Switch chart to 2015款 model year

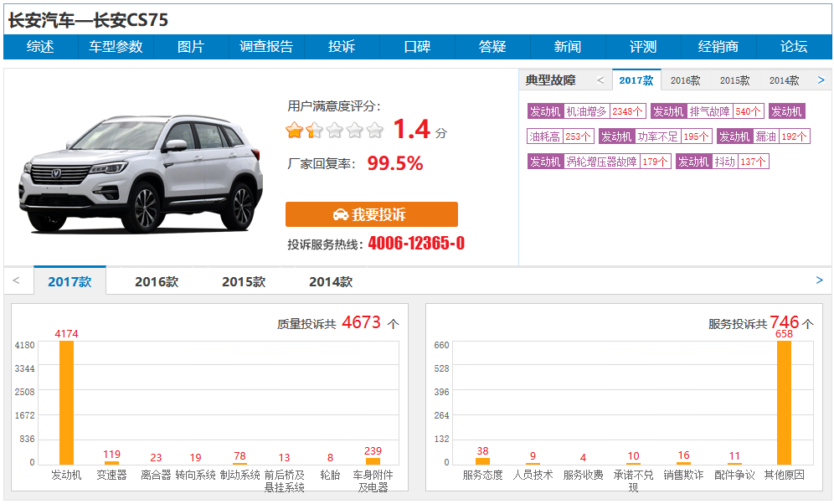[243, 282]
